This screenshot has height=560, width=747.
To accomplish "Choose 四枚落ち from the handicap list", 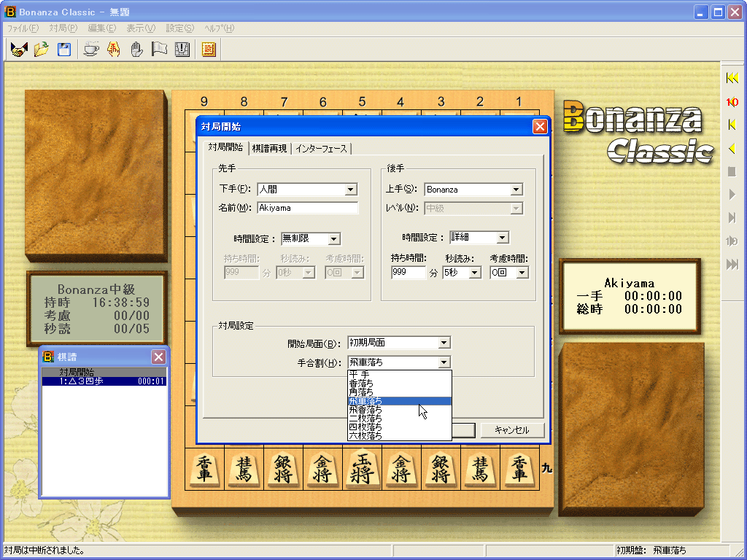I will coord(399,427).
